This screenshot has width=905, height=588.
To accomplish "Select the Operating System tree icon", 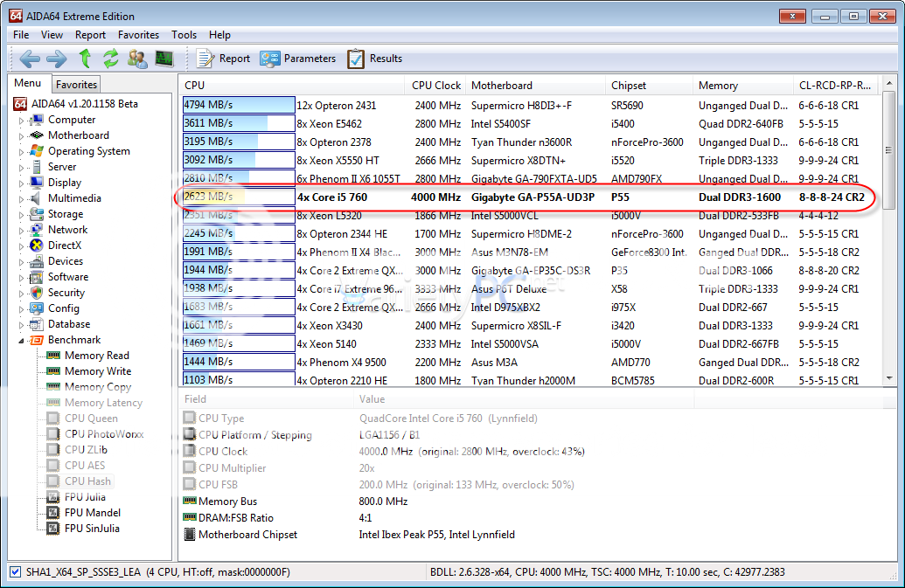I will 37,151.
